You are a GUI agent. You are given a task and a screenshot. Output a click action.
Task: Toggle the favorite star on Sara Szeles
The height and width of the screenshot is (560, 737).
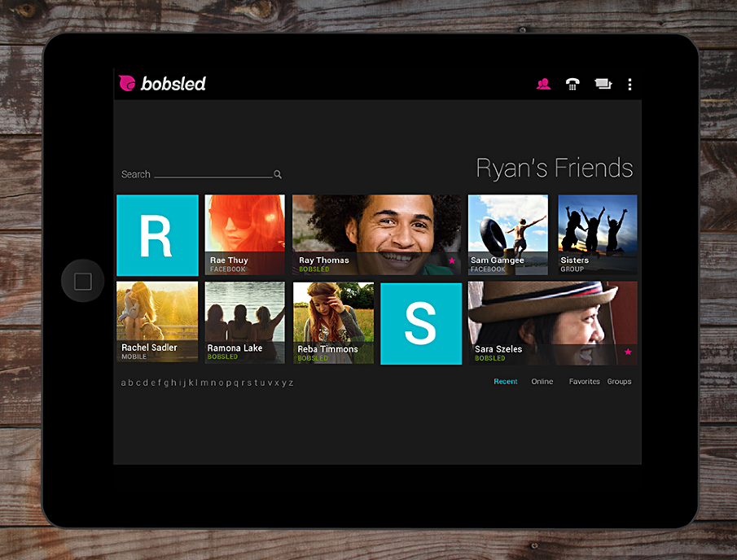[628, 352]
